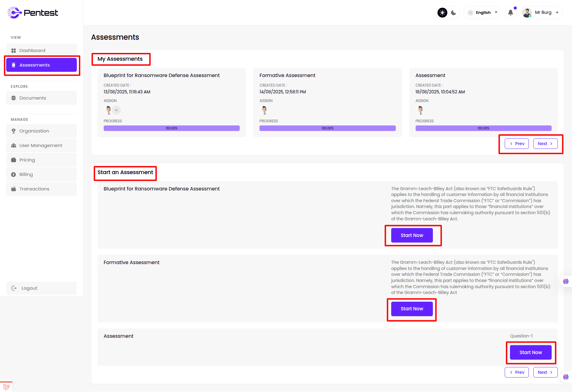Screen dimensions: 572x392
Task: Click Next in My Assessments pagination
Action: (x=545, y=144)
